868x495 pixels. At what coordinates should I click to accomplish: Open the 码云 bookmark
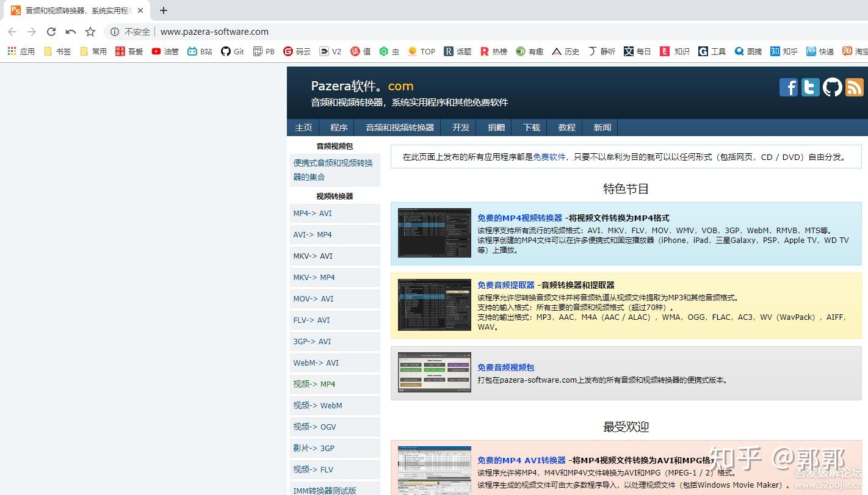[297, 51]
